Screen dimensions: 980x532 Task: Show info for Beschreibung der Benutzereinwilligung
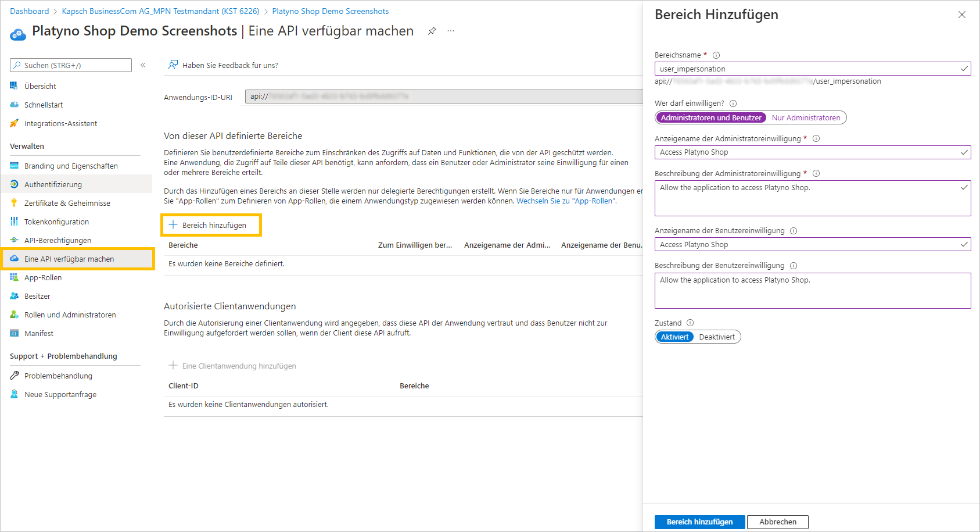(794, 266)
